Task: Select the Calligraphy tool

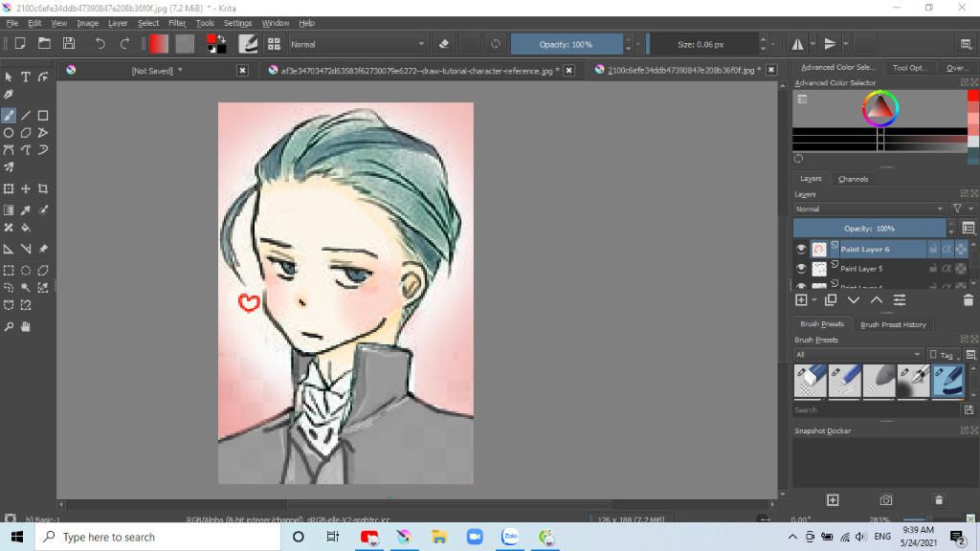Action: tap(9, 95)
